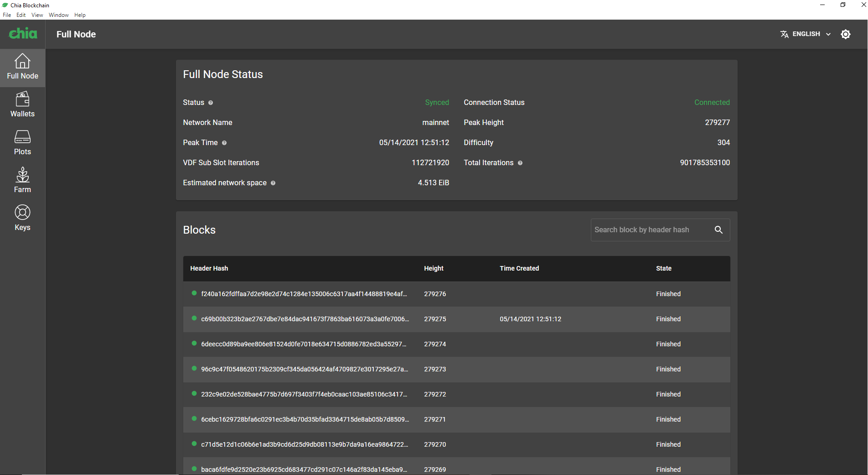
Task: Click help icon next to Estimated network space
Action: coord(273,183)
